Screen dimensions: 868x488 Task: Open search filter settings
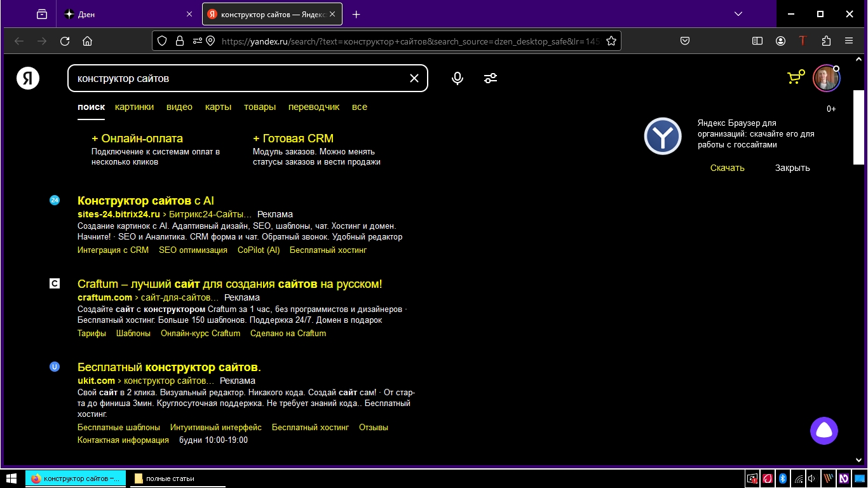(x=491, y=78)
